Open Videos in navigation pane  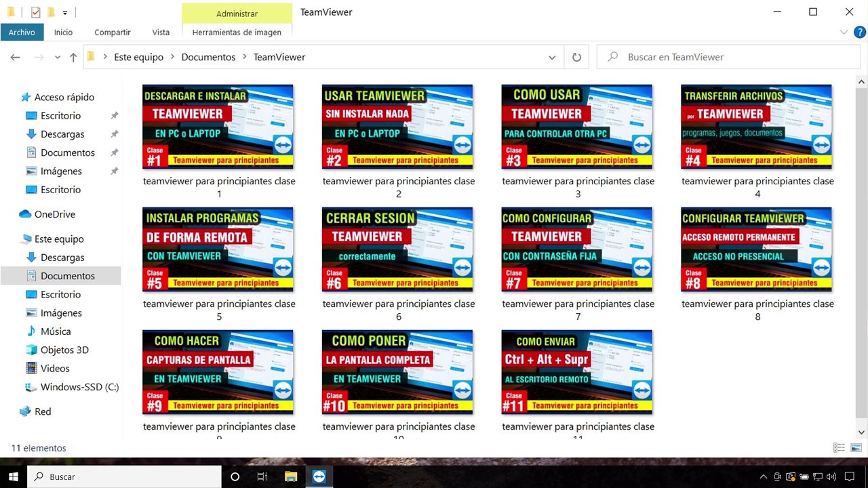[55, 368]
